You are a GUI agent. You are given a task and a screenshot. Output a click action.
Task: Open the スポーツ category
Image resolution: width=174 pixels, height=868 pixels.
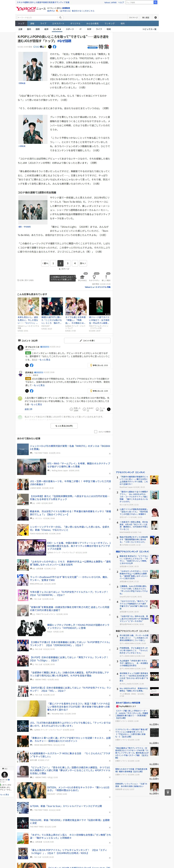tap(70, 29)
